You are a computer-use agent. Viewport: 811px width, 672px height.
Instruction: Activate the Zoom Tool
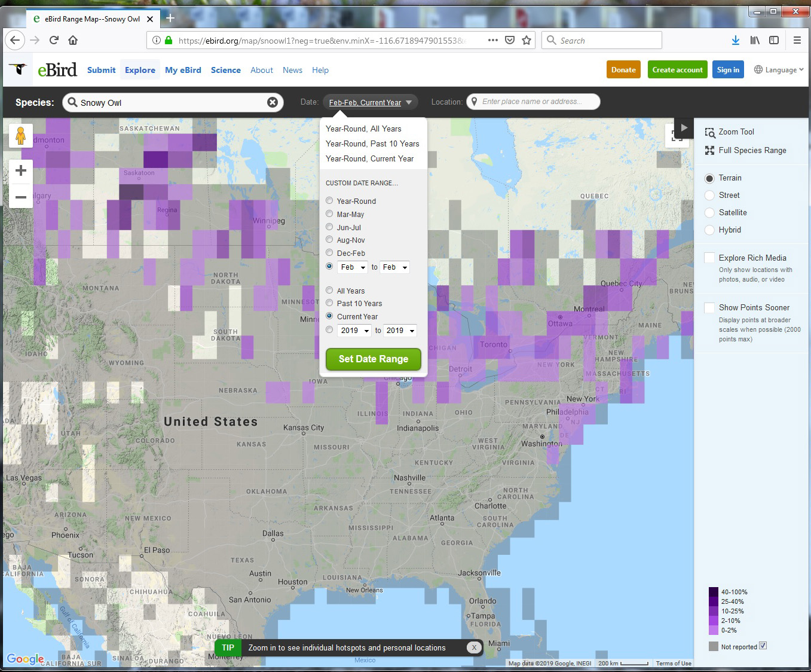pyautogui.click(x=729, y=132)
